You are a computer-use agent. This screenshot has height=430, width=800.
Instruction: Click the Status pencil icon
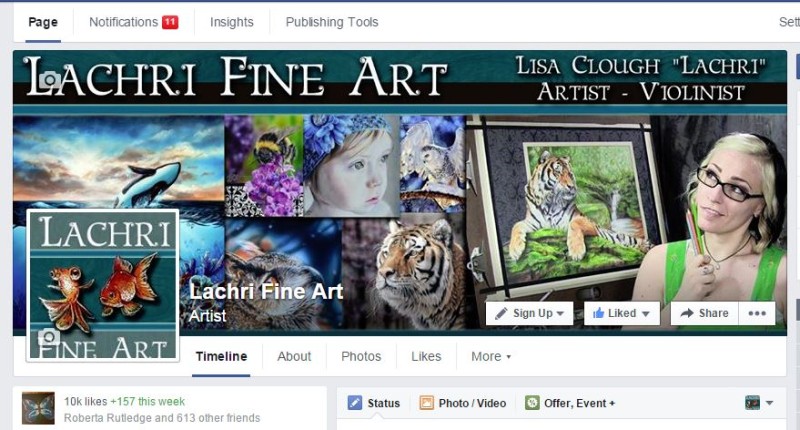[355, 403]
